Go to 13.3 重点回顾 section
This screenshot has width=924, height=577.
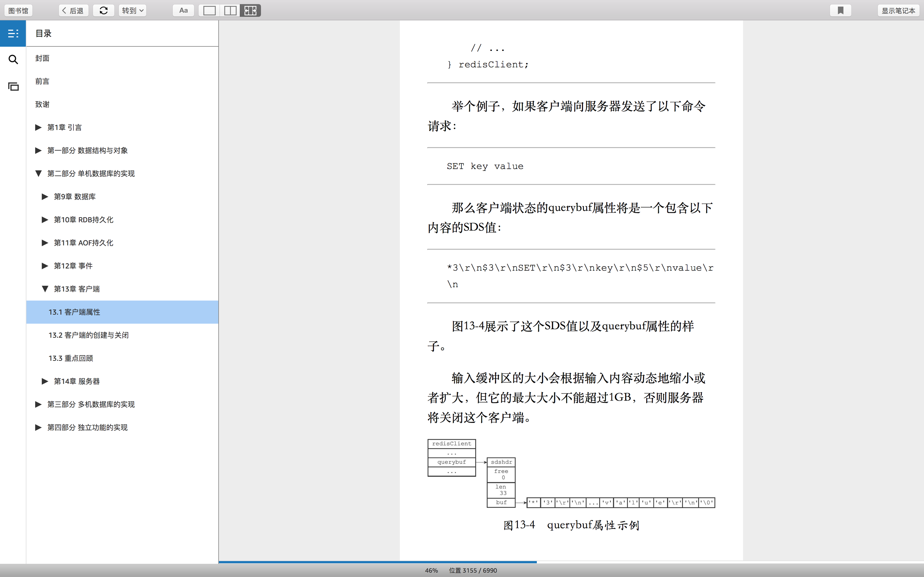71,358
